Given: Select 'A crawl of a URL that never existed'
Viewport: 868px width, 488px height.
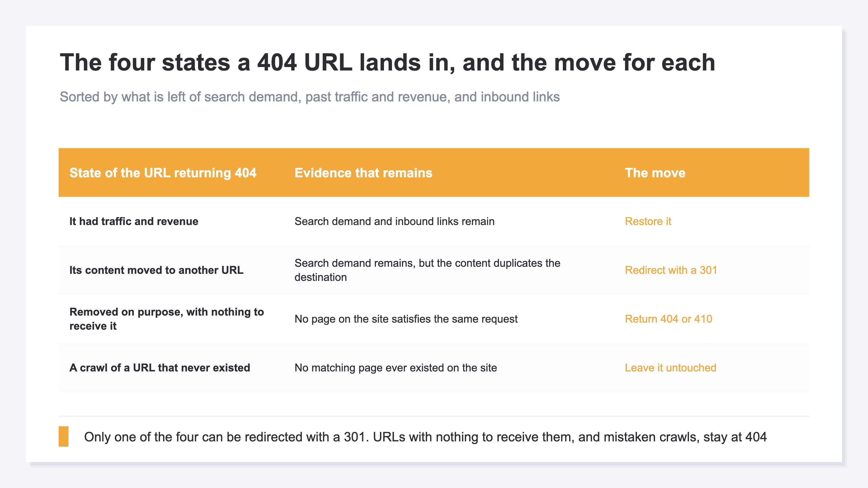Looking at the screenshot, I should coord(160,368).
